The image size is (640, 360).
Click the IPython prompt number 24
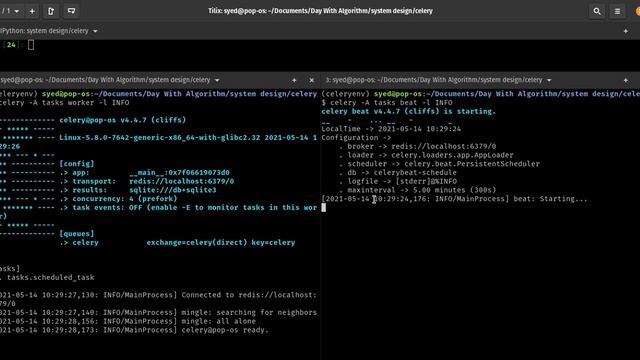(x=11, y=45)
